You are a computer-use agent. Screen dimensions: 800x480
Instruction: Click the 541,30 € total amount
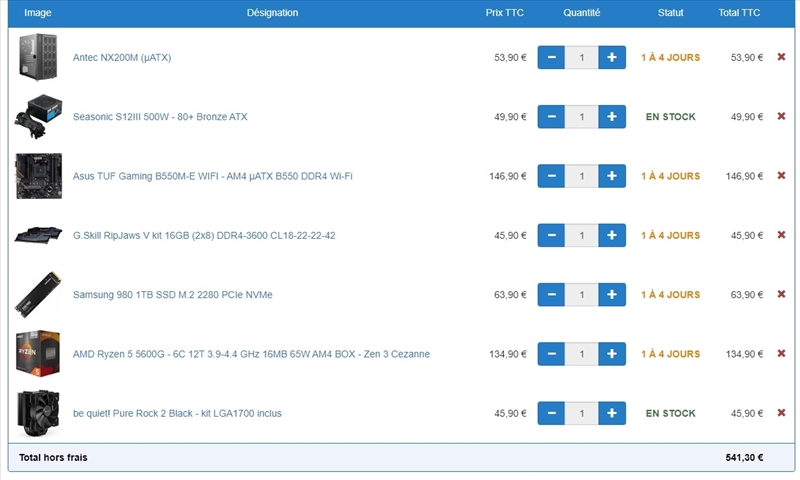tap(744, 458)
